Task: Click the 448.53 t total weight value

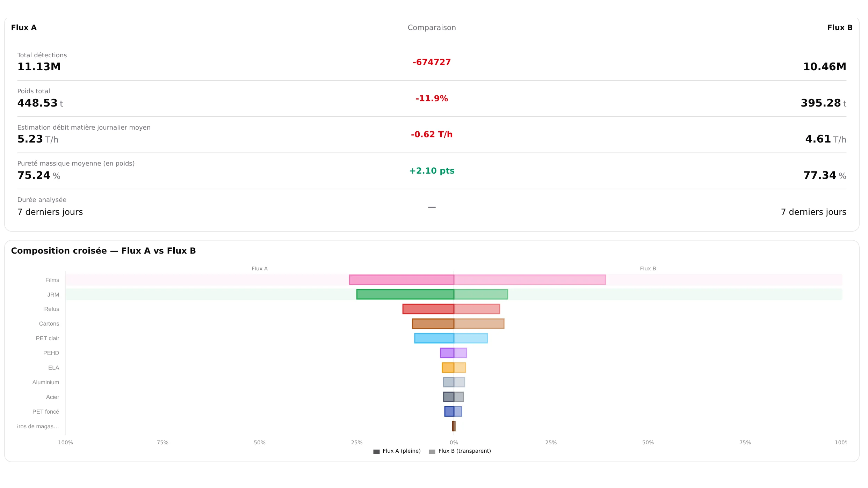Action: [x=40, y=103]
